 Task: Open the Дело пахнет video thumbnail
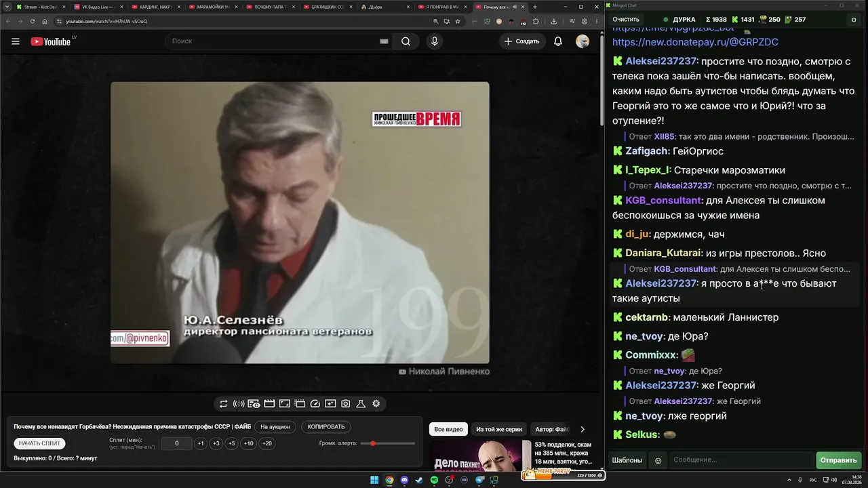point(480,455)
